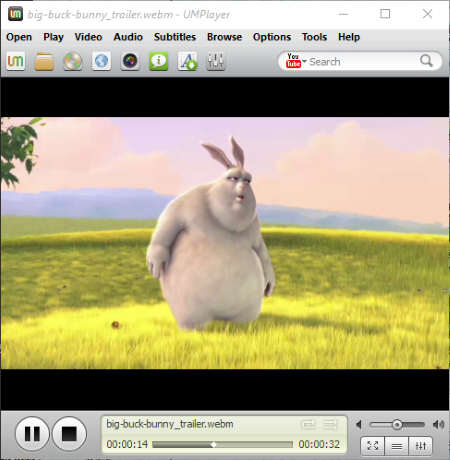The width and height of the screenshot is (450, 460).
Task: Open the bottom equalizer sliders button
Action: pos(421,446)
